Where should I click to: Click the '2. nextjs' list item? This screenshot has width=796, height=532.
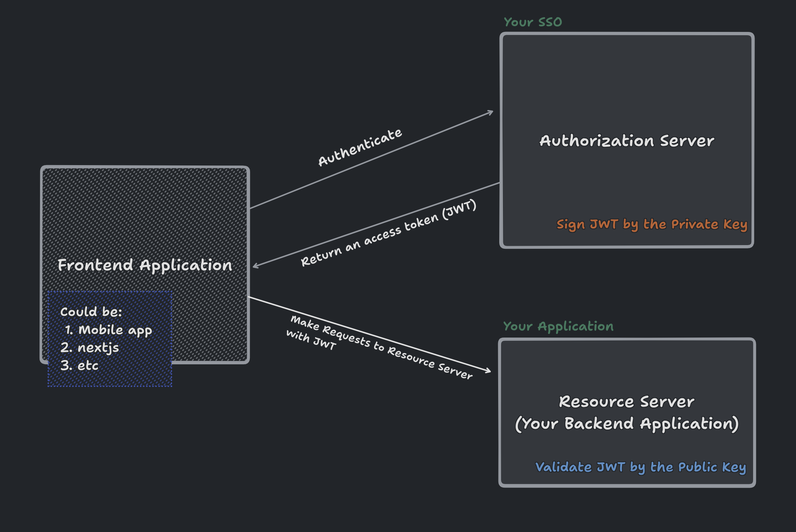point(90,347)
